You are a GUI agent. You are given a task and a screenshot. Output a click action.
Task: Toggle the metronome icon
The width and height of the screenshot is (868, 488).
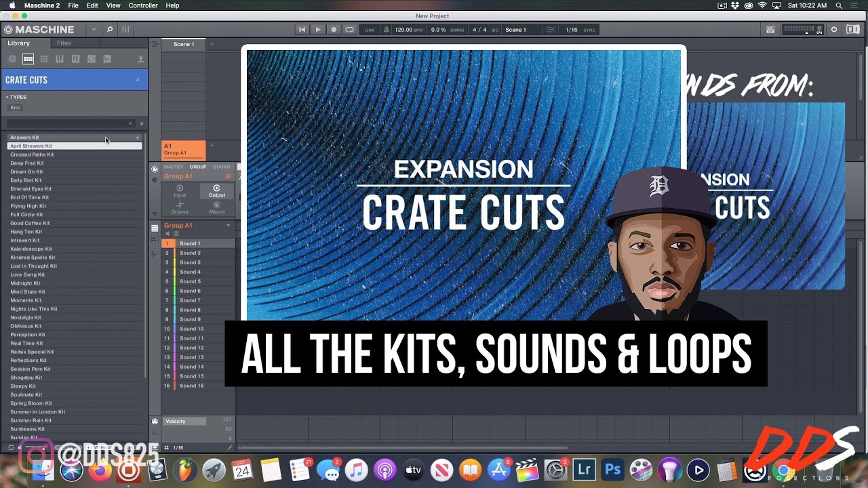[387, 30]
